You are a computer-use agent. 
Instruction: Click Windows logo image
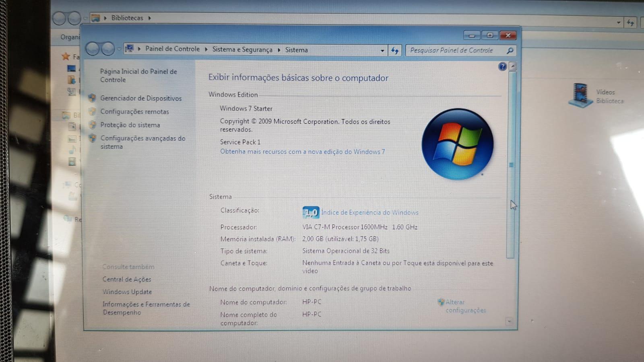(457, 144)
